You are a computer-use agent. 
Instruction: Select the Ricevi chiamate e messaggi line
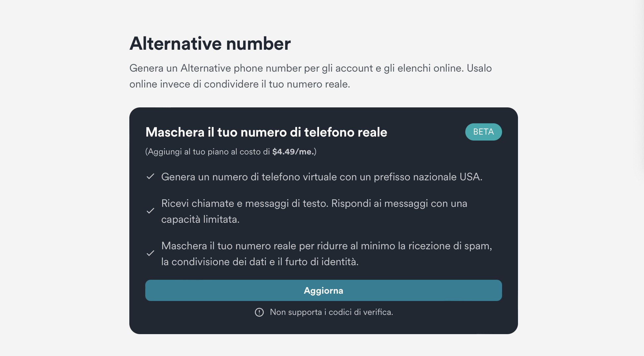pyautogui.click(x=314, y=204)
